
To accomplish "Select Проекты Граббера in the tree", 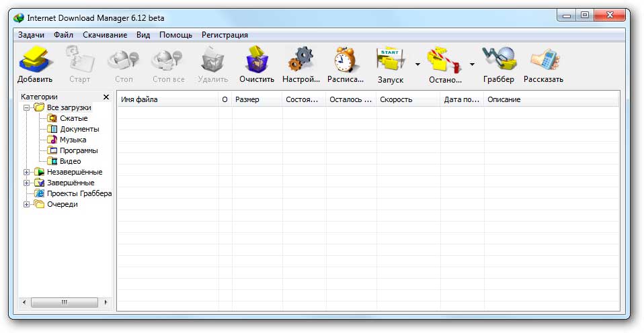I will point(79,193).
